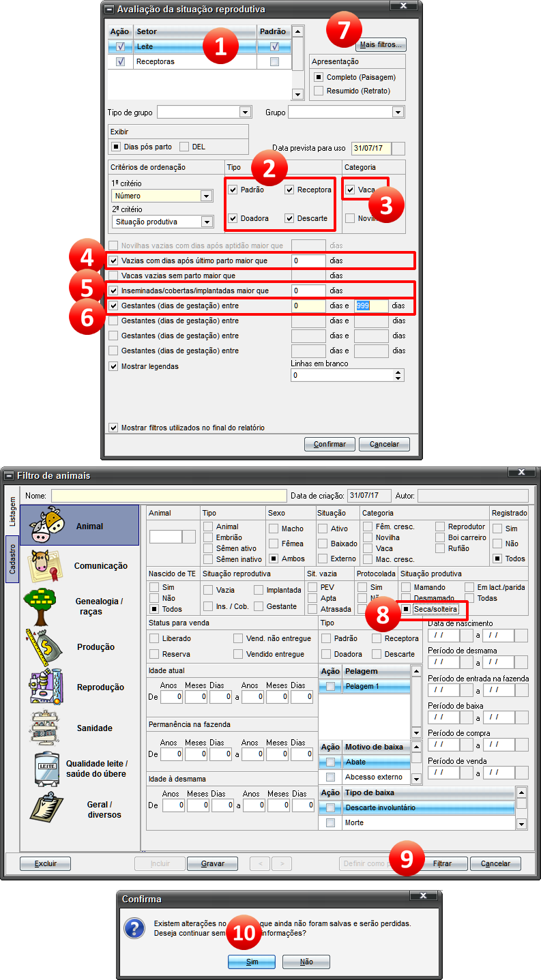
Task: Click the question mark icon in Confirma dialog
Action: 135,928
